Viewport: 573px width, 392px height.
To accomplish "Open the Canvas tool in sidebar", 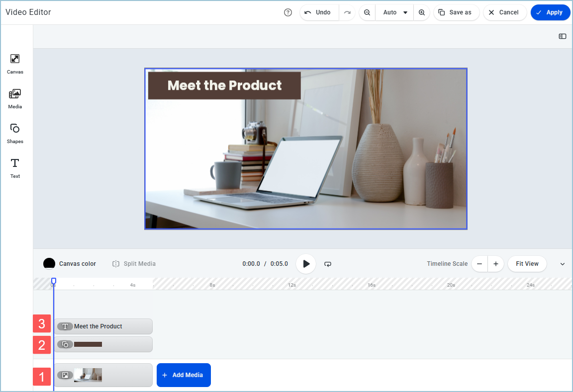I will (15, 64).
